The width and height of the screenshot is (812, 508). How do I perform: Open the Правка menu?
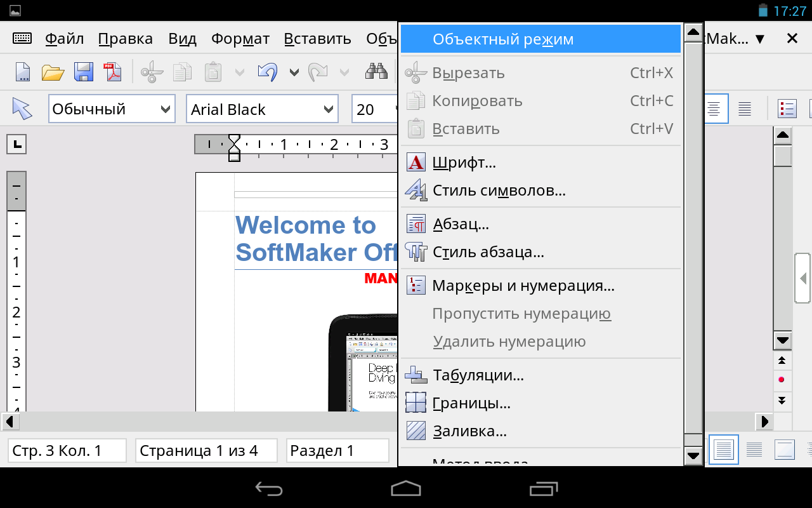126,39
